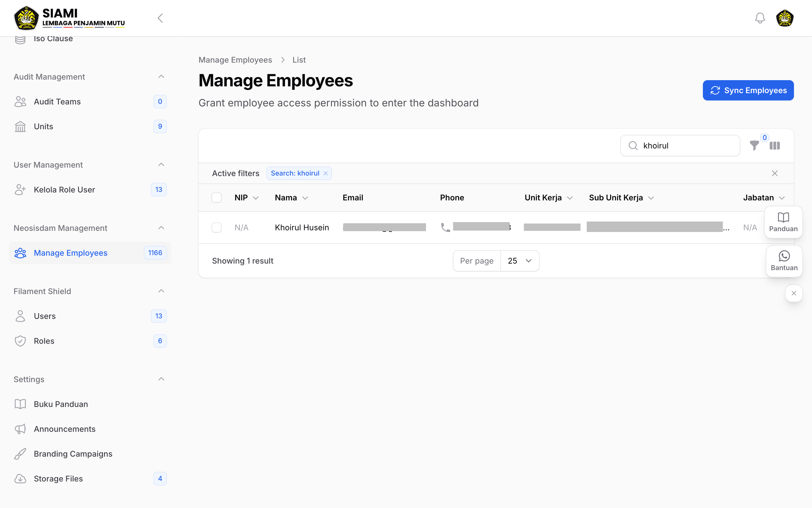Click the Iso Clause database icon
The image size is (812, 508).
click(x=20, y=39)
